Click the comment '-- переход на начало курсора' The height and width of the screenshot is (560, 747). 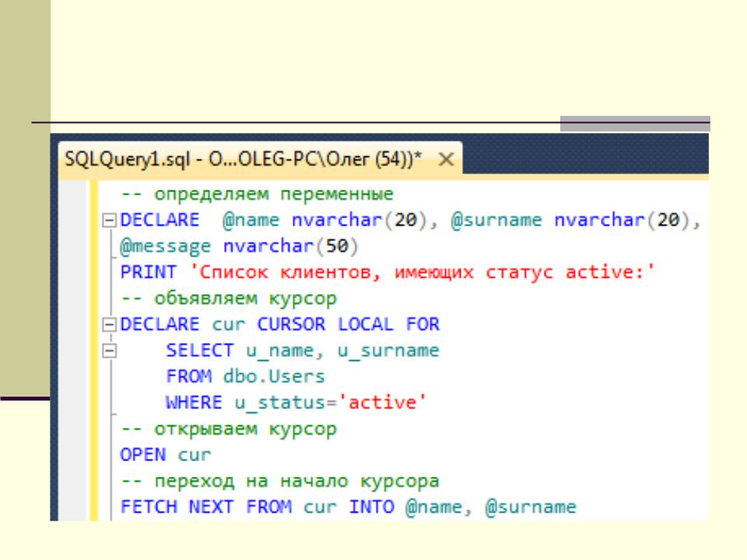[x=279, y=481]
